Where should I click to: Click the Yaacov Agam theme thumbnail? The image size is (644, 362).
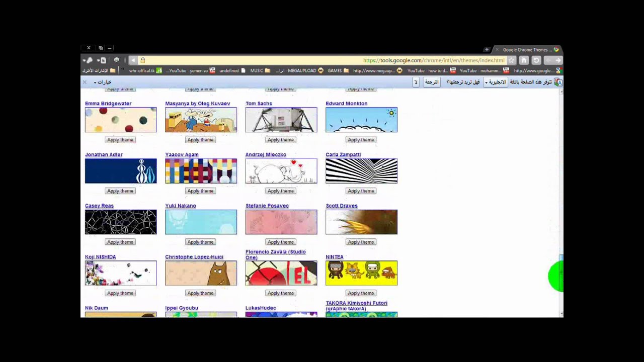pos(201,171)
